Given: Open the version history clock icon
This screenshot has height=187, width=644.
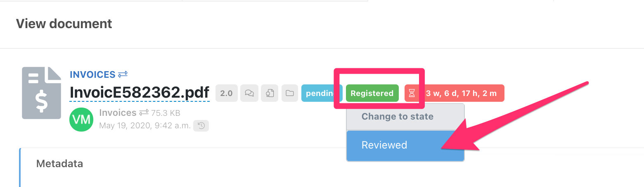Looking at the screenshot, I should 201,126.
